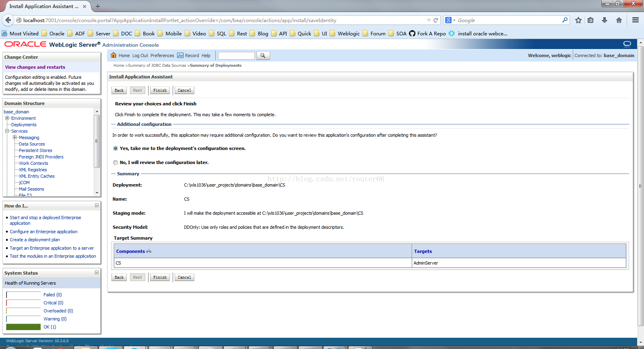Open the URL bar history dropdown

click(429, 20)
